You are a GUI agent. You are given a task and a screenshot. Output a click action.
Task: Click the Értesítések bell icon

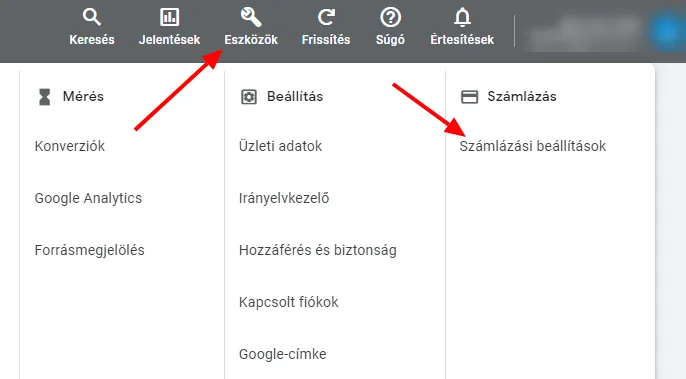(x=462, y=18)
